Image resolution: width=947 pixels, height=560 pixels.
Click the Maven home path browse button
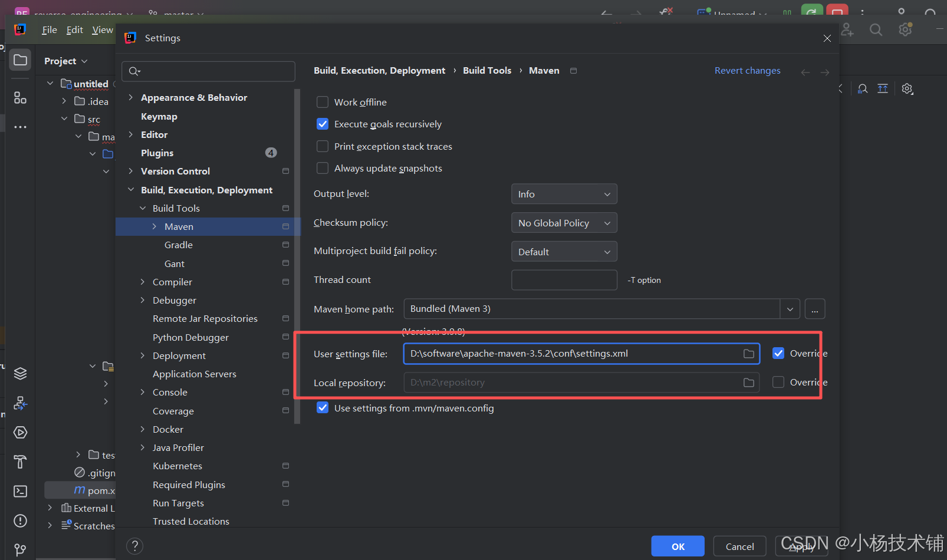(815, 309)
